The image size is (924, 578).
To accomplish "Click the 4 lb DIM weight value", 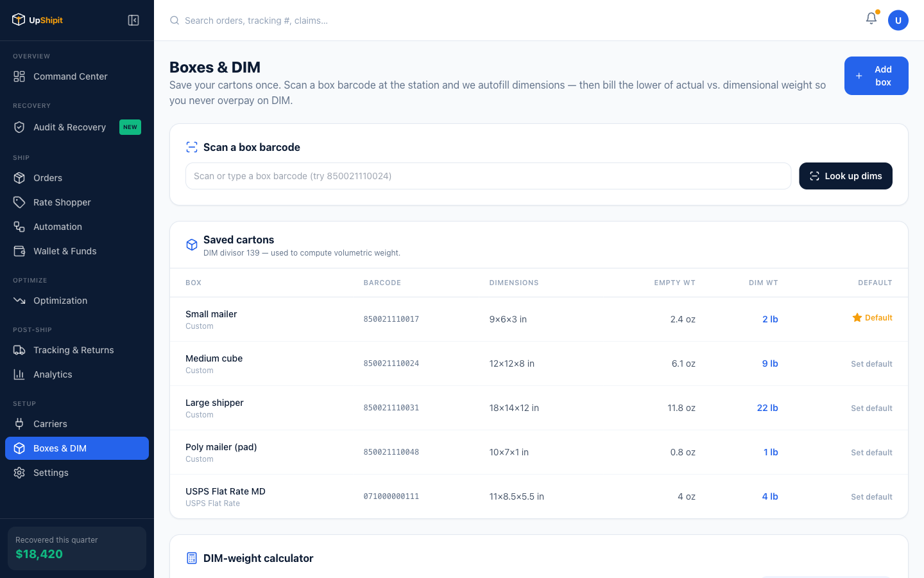I will pos(770,496).
